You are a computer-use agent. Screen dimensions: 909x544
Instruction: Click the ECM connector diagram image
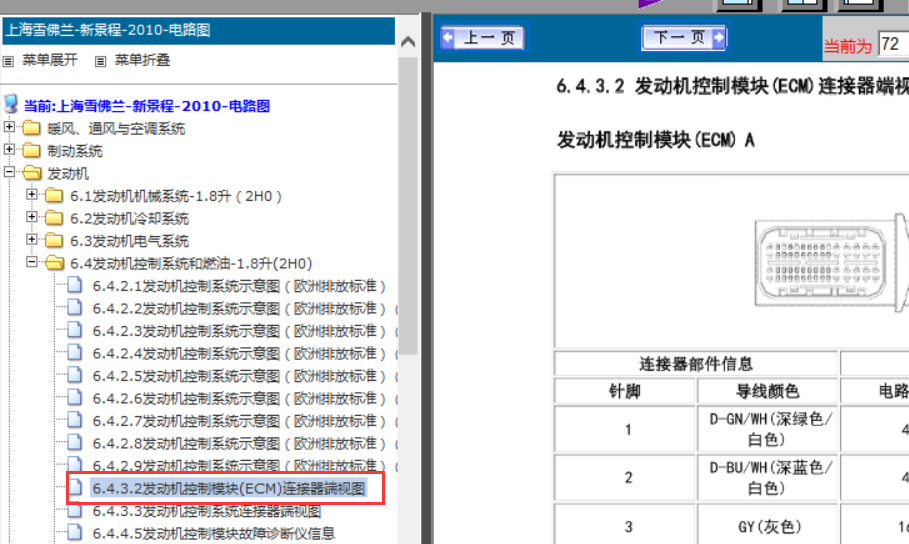[831, 264]
